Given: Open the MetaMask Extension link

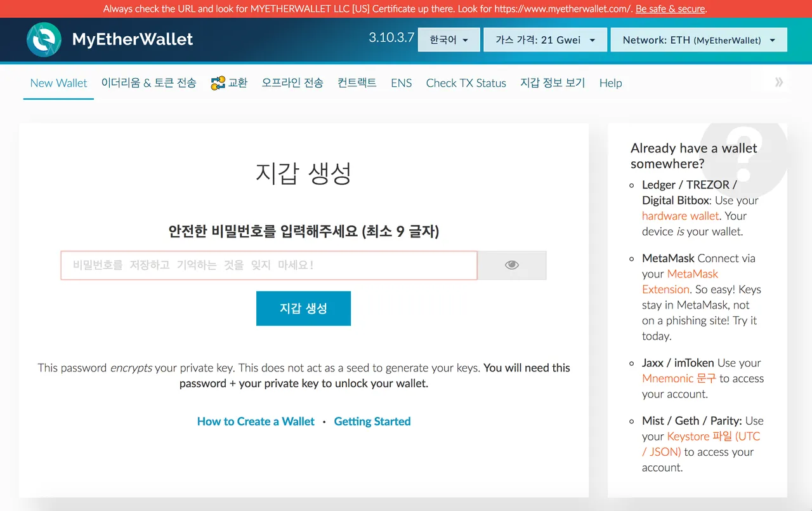Looking at the screenshot, I should 680,282.
